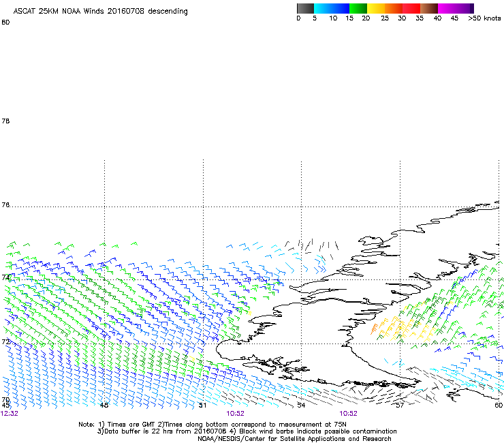Viewport: 504px width, 443px height.
Task: Click the yellow 20-25 knots legend segment
Action: click(x=376, y=8)
